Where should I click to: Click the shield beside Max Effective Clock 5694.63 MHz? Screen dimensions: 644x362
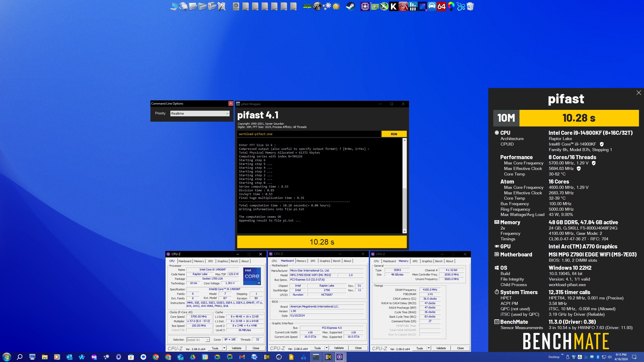coord(579,169)
